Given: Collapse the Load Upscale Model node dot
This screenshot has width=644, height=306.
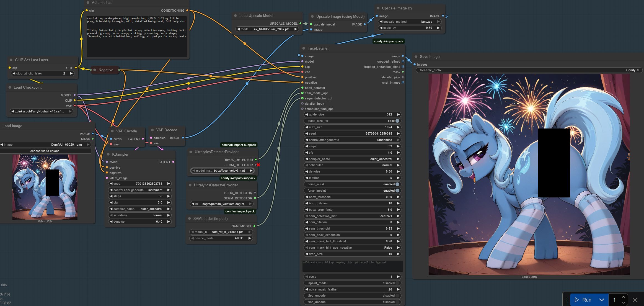Looking at the screenshot, I should [236, 16].
